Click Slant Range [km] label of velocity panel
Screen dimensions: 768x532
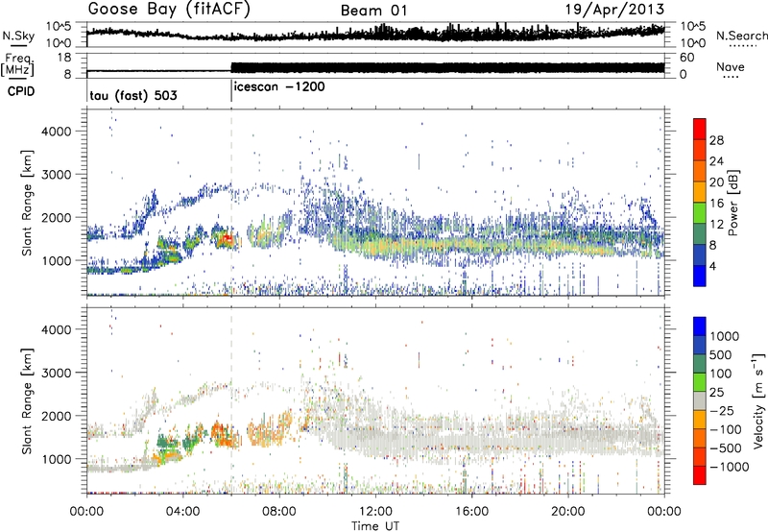[x=28, y=400]
